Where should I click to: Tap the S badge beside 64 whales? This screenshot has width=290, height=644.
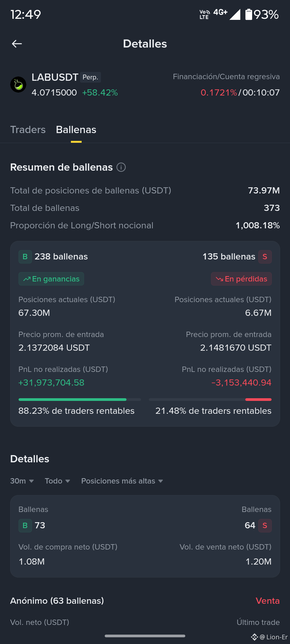coord(265,525)
